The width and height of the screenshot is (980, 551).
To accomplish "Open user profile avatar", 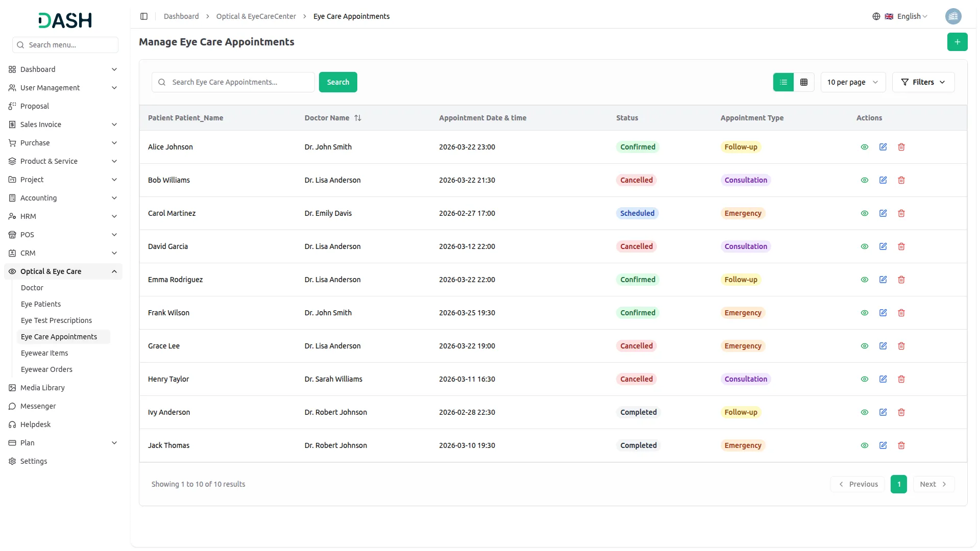I will click(x=953, y=16).
